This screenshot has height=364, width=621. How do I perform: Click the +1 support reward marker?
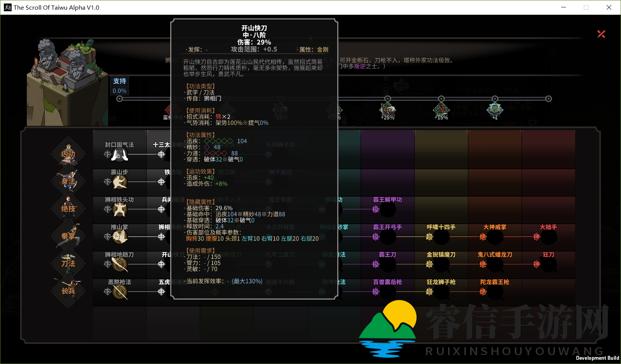pyautogui.click(x=495, y=110)
